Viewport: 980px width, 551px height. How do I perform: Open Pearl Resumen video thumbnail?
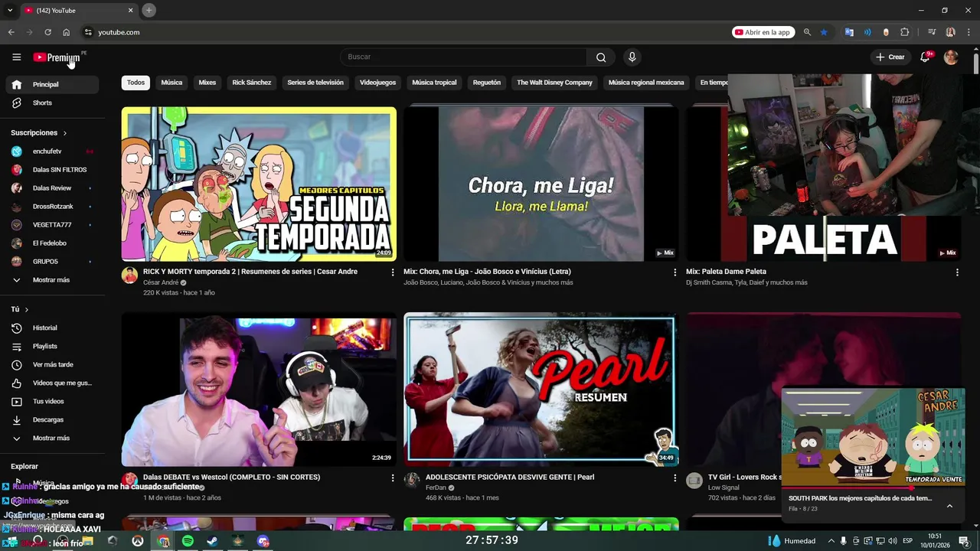click(541, 389)
